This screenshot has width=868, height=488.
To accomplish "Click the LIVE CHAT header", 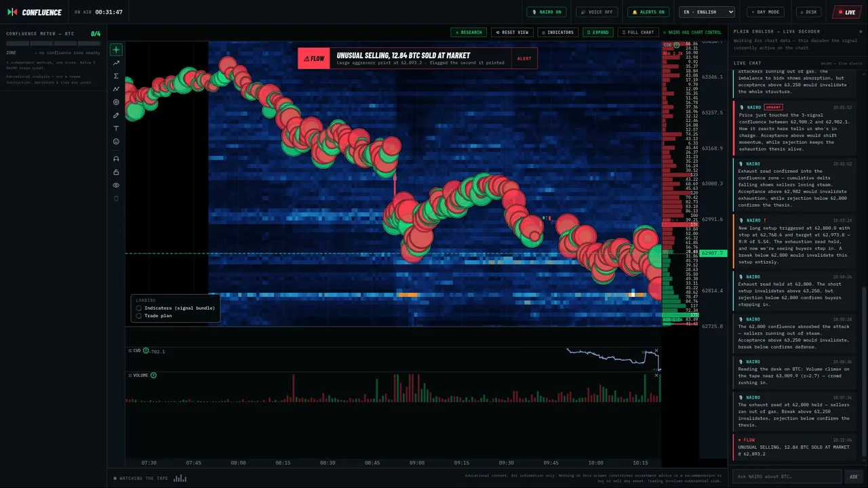I will (747, 63).
